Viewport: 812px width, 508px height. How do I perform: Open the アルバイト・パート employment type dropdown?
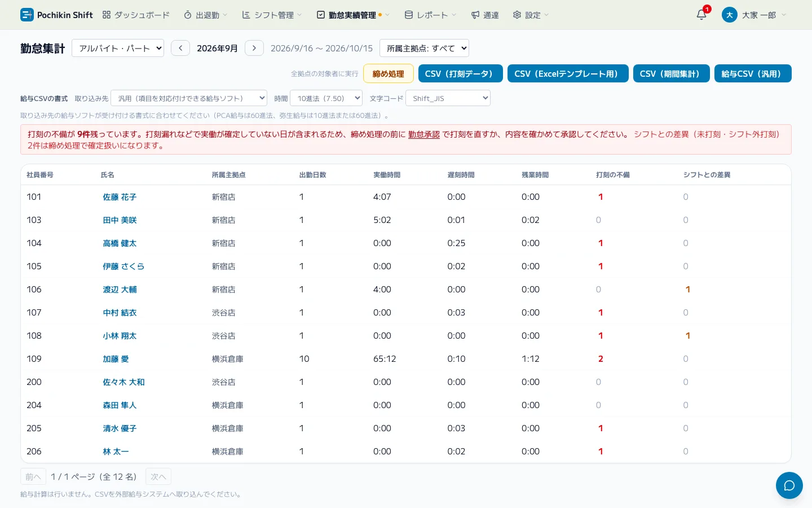(118, 49)
